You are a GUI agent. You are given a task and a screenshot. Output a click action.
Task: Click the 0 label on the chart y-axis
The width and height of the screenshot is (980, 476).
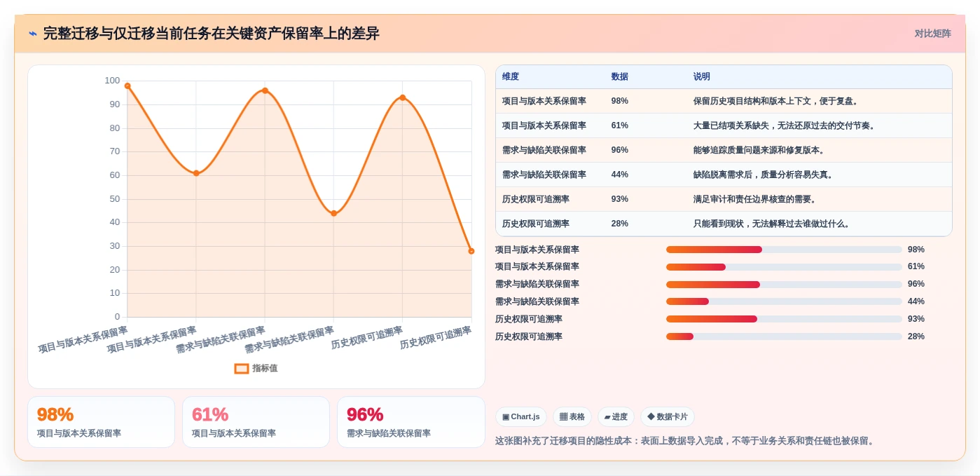(x=117, y=317)
